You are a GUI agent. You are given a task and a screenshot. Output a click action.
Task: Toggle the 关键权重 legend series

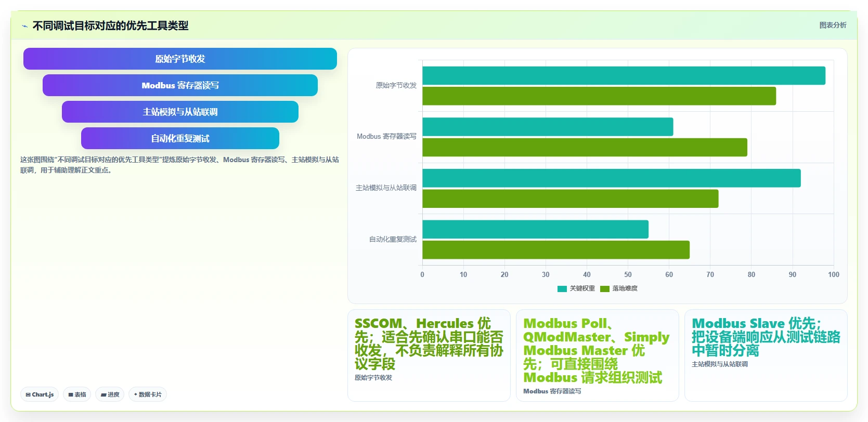click(x=576, y=288)
